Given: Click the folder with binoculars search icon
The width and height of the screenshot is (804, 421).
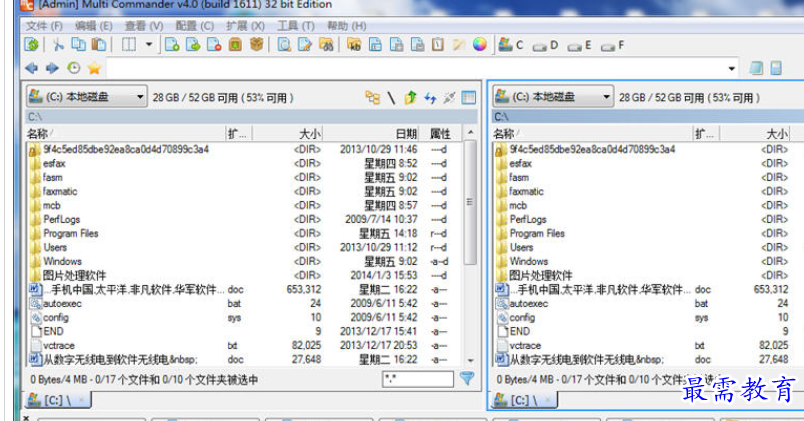Looking at the screenshot, I should [326, 45].
